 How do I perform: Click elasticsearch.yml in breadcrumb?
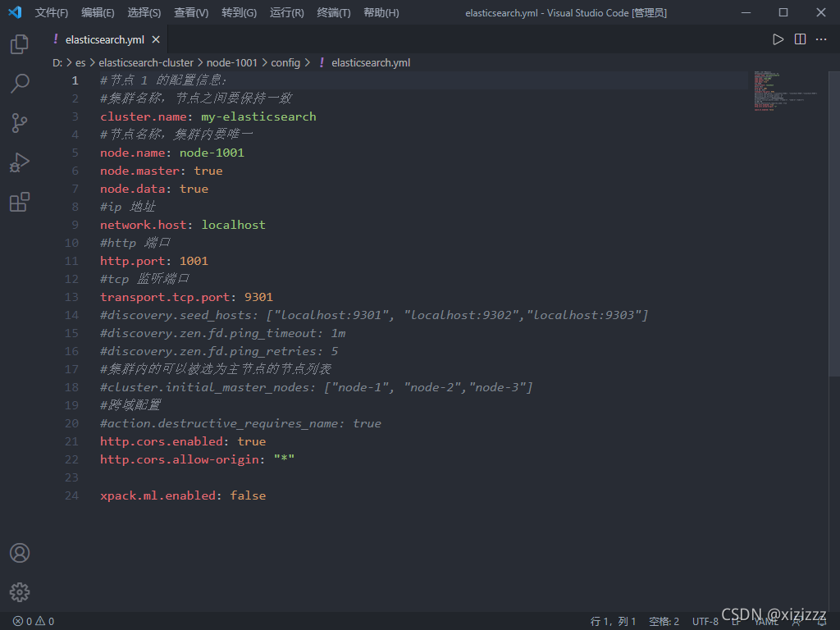tap(371, 62)
